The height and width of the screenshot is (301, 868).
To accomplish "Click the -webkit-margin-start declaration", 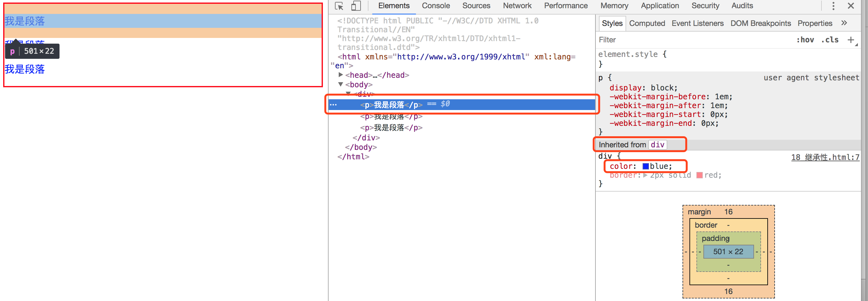I will pyautogui.click(x=669, y=114).
